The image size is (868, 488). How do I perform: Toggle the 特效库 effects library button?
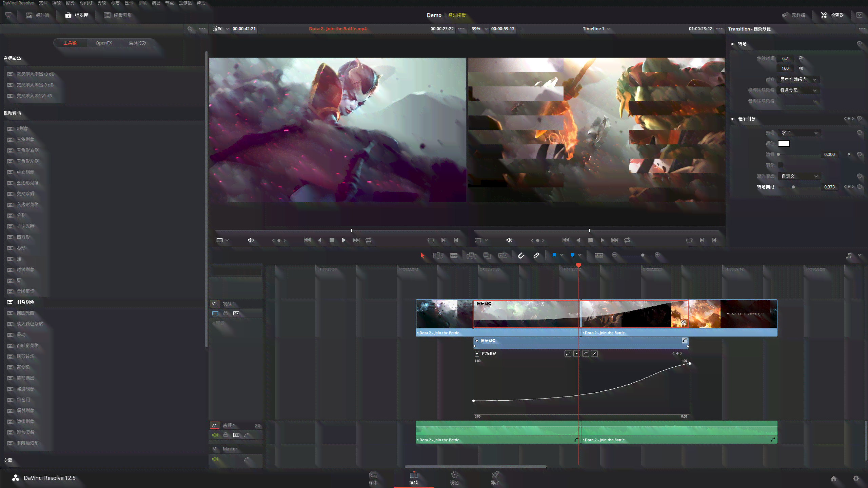(77, 15)
